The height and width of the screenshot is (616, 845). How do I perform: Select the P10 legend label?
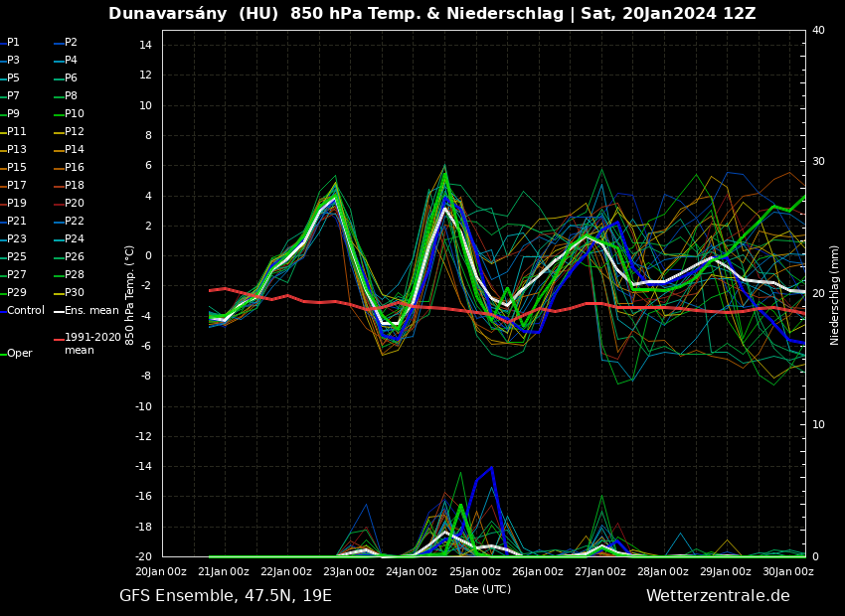[x=75, y=114]
